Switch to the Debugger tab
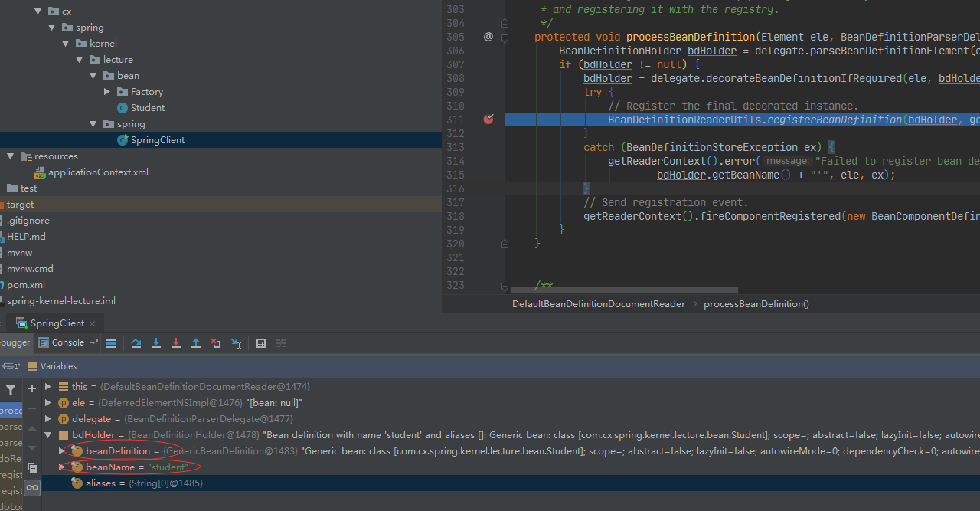 coord(15,342)
